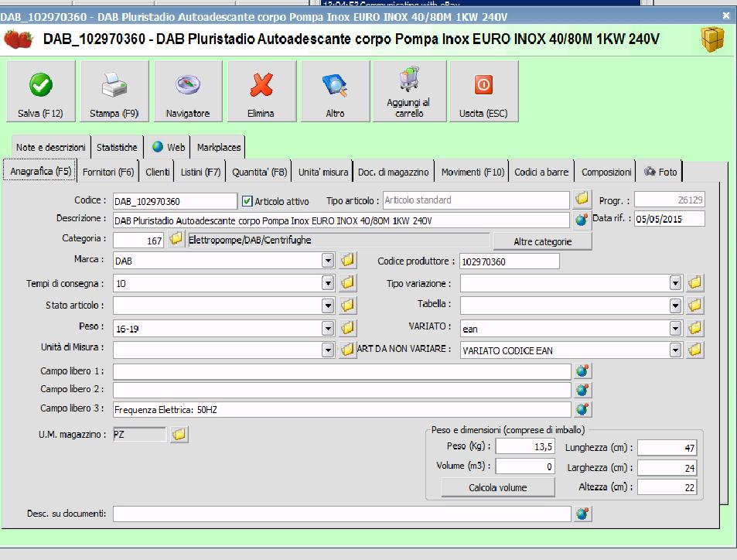Expand the VARIATO dropdown list
737x560 pixels.
click(x=676, y=329)
